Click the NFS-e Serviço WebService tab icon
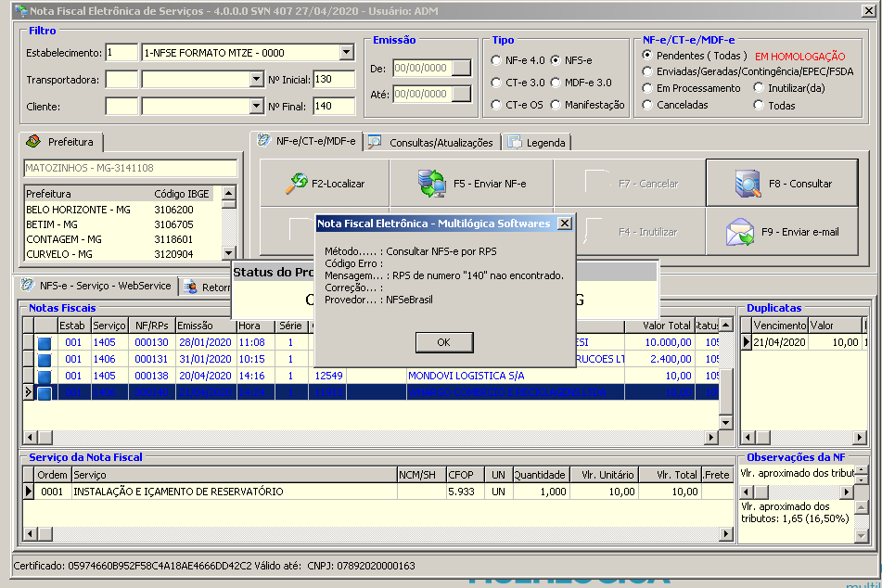 coord(28,286)
